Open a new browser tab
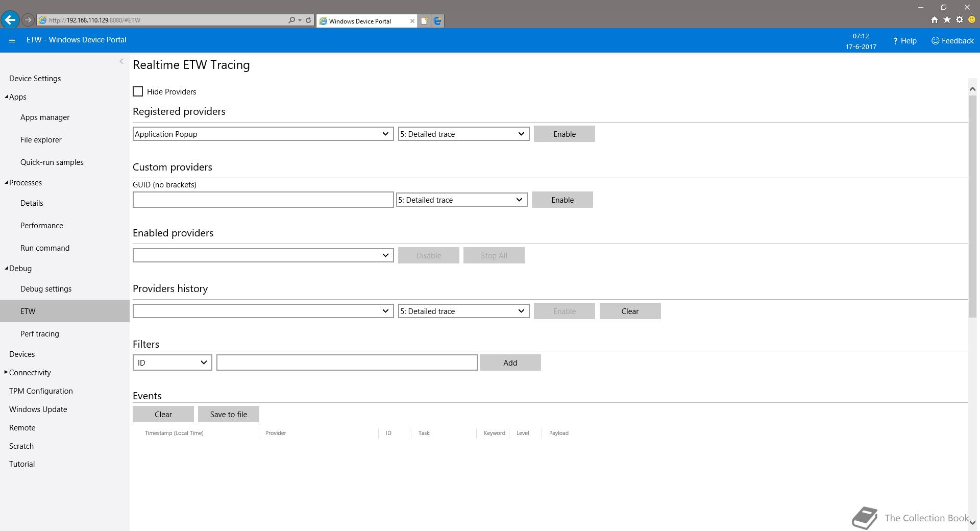The width and height of the screenshot is (980, 531). (x=424, y=21)
